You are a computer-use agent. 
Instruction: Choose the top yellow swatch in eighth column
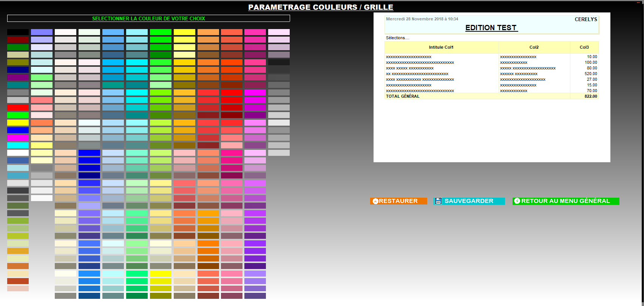[x=184, y=32]
